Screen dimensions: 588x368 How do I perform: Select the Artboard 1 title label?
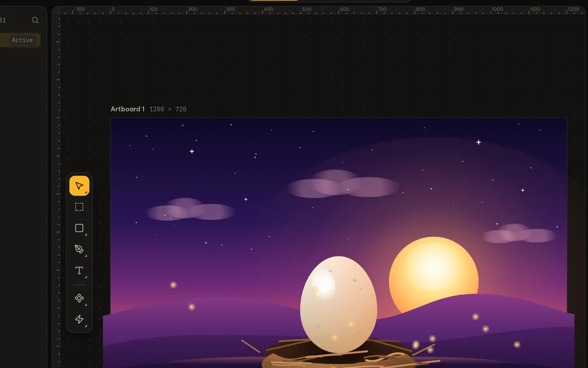tap(128, 109)
